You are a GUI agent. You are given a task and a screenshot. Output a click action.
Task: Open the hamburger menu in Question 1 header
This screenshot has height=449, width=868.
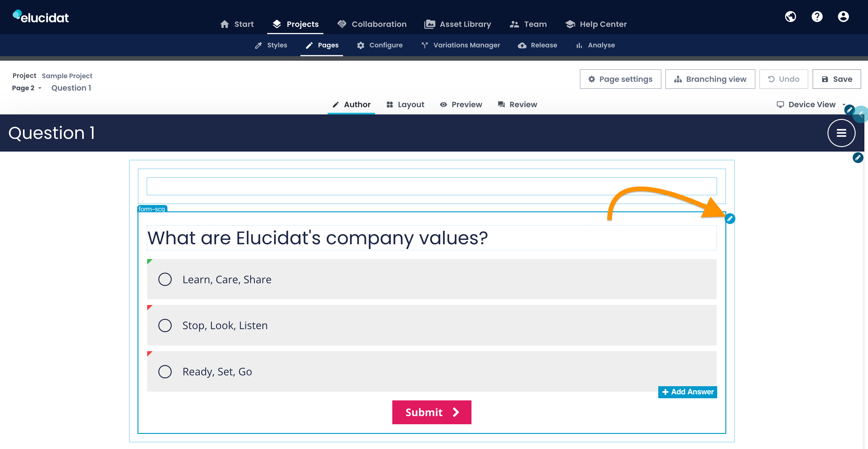point(841,133)
